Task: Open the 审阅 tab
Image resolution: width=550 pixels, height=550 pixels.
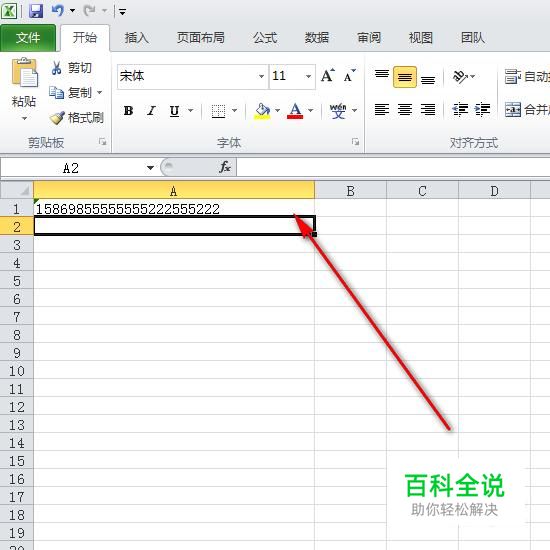Action: pos(369,38)
